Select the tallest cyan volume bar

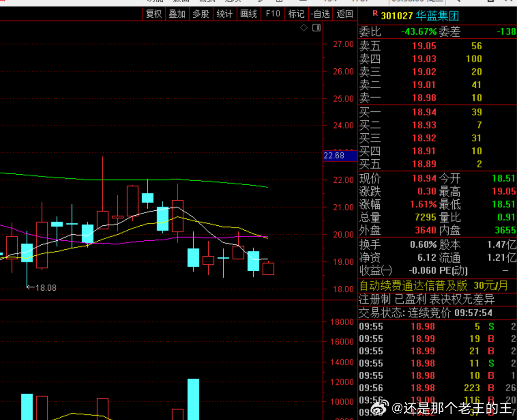(x=193, y=399)
